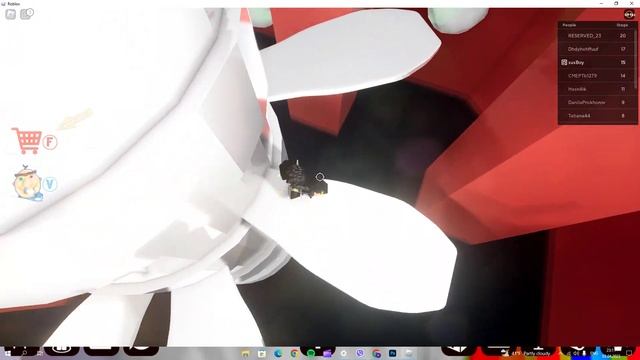Click the player character on toilet seat
The height and width of the screenshot is (360, 640).
302,180
